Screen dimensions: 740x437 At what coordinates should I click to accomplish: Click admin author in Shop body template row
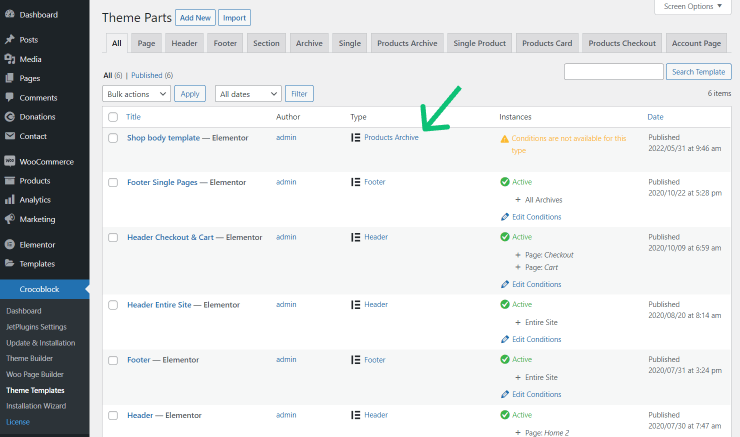tap(286, 137)
